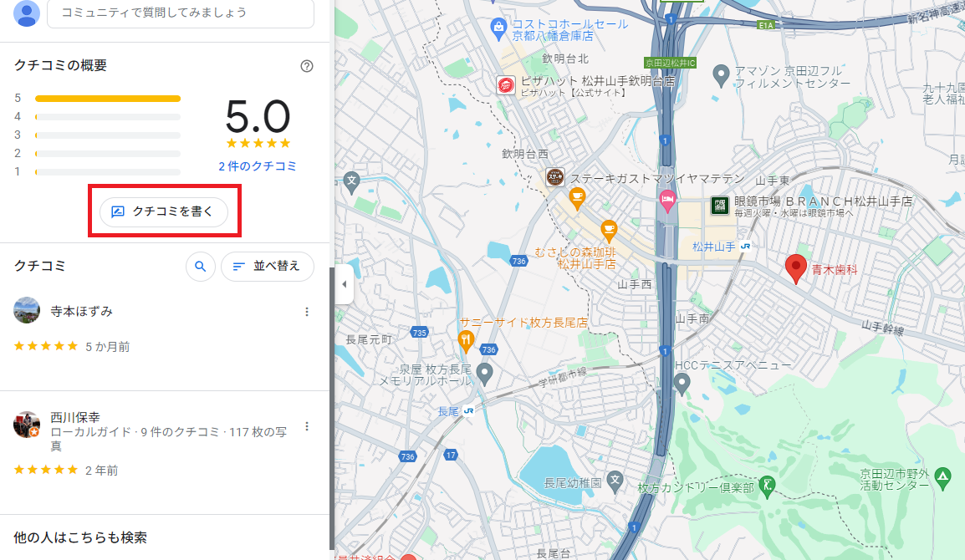Viewport: 965px width, 560px height.
Task: Open the 並べ替え sort menu
Action: (x=267, y=266)
